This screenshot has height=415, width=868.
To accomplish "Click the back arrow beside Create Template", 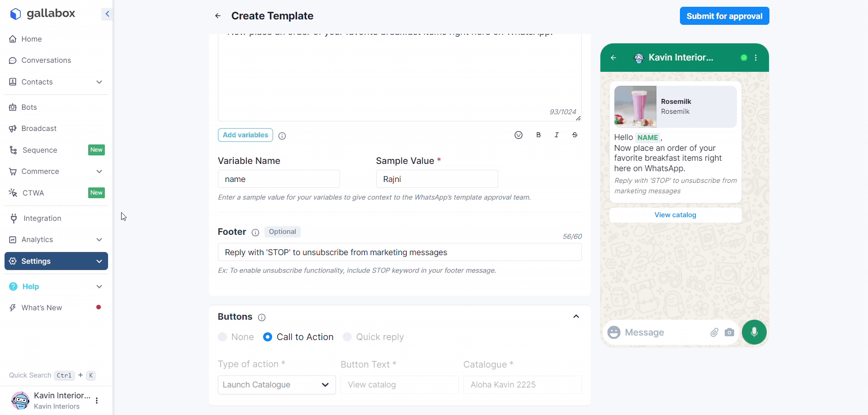I will 218,16.
